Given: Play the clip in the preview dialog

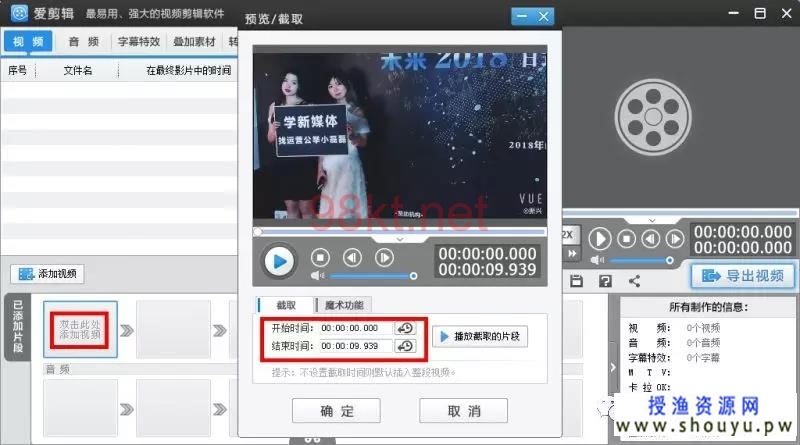Looking at the screenshot, I should pyautogui.click(x=279, y=261).
